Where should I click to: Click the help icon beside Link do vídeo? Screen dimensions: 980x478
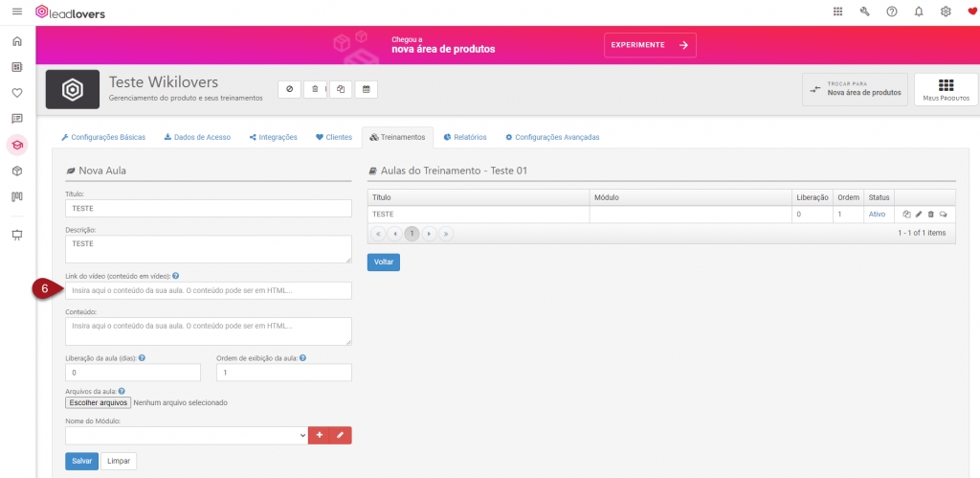coord(176,276)
